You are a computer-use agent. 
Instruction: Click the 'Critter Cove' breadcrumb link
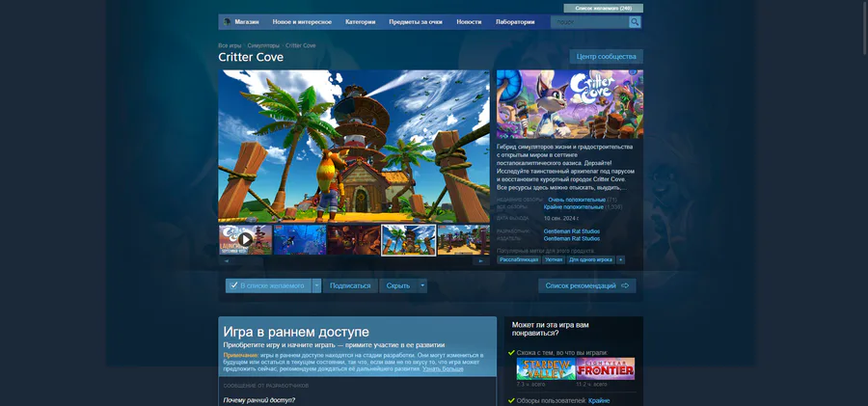coord(301,45)
